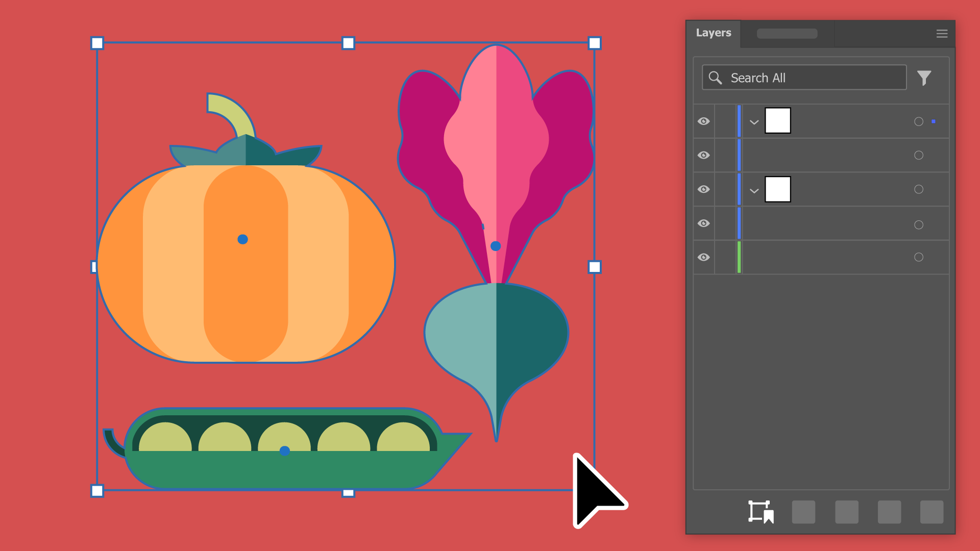Collapse the third layer row's chevron
980x551 pixels.
coord(754,190)
